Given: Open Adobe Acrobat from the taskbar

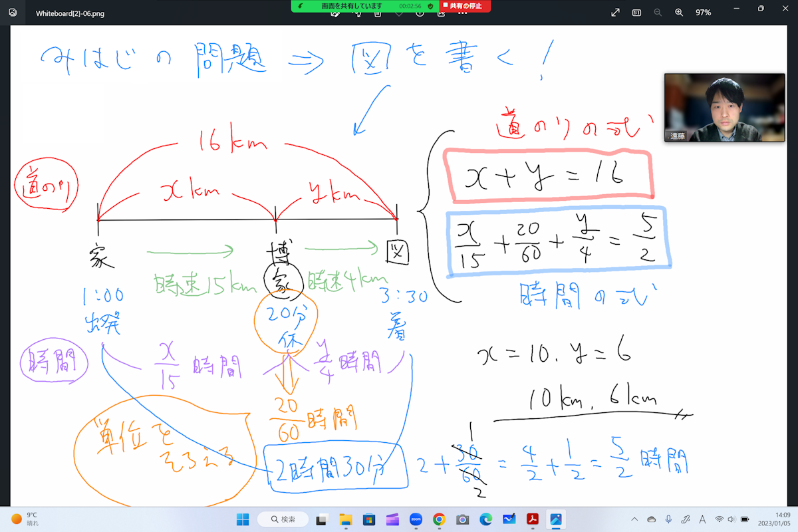Looking at the screenshot, I should pos(532,519).
